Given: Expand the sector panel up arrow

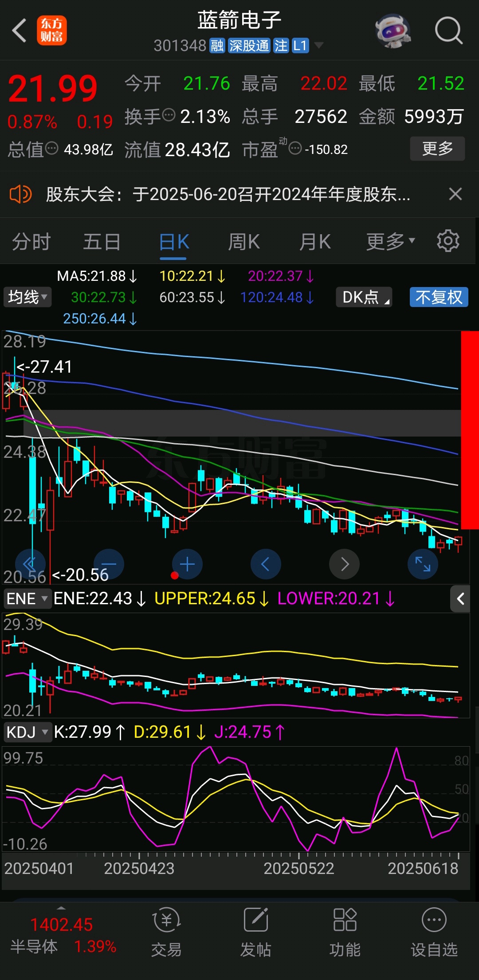Looking at the screenshot, I should click(x=61, y=908).
